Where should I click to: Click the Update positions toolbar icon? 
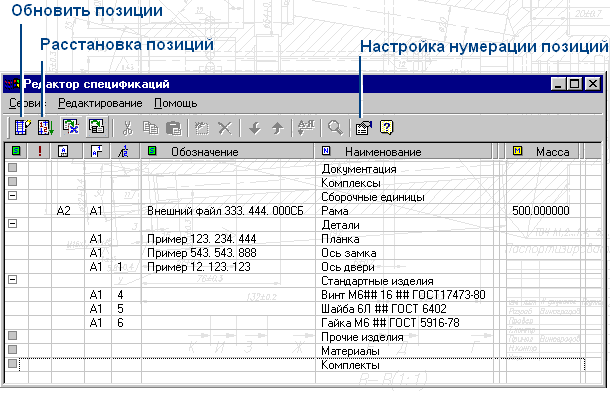tap(23, 128)
